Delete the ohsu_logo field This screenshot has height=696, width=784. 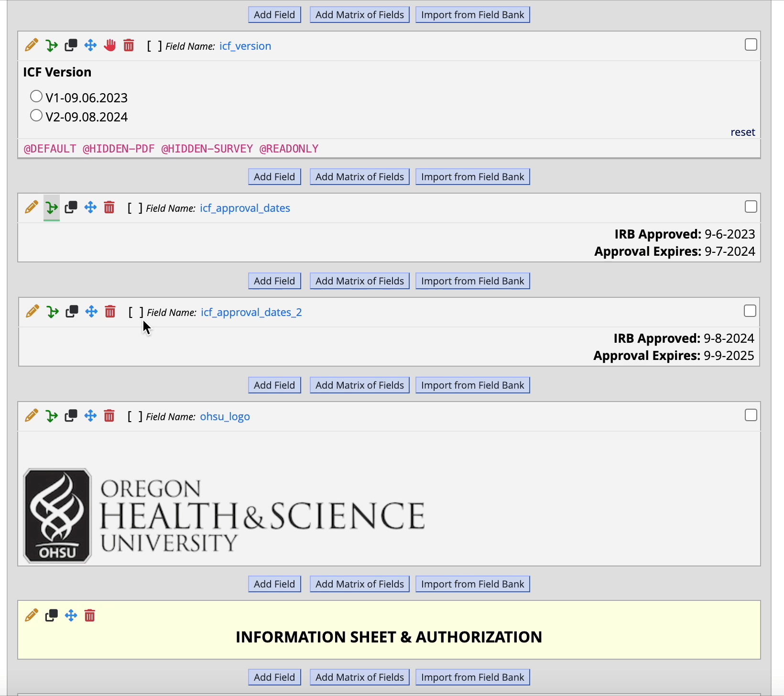(x=109, y=416)
